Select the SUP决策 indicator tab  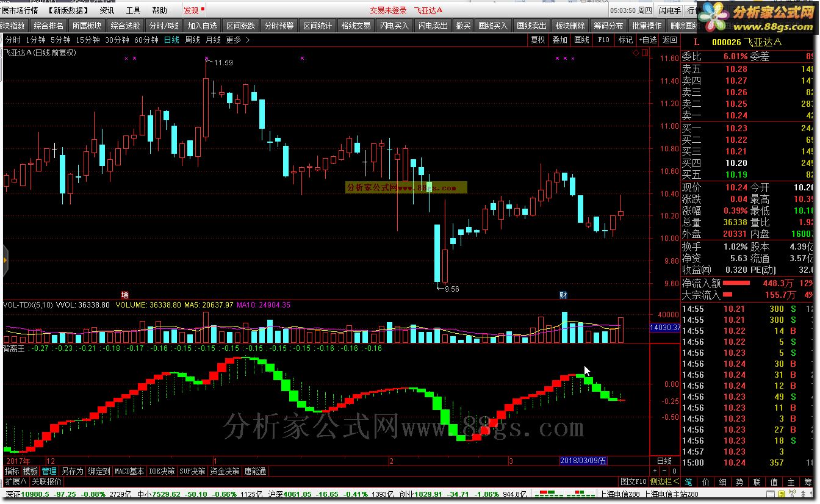193,472
